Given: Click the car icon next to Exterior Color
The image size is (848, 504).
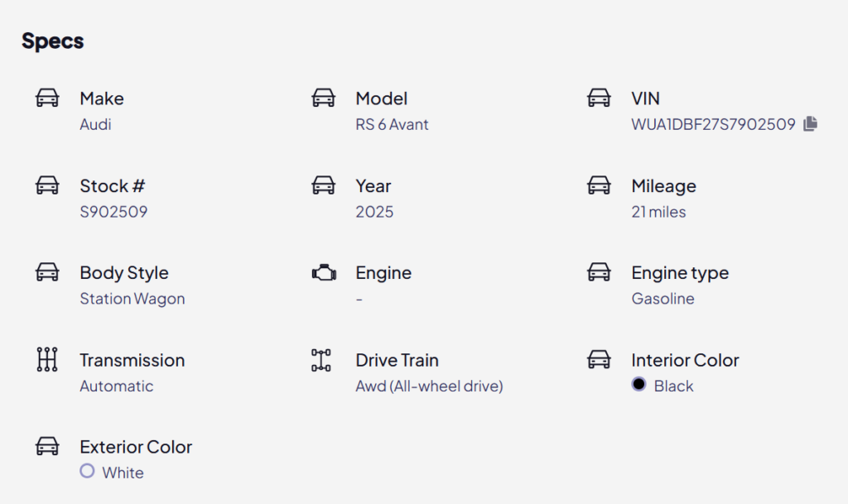Looking at the screenshot, I should point(47,446).
